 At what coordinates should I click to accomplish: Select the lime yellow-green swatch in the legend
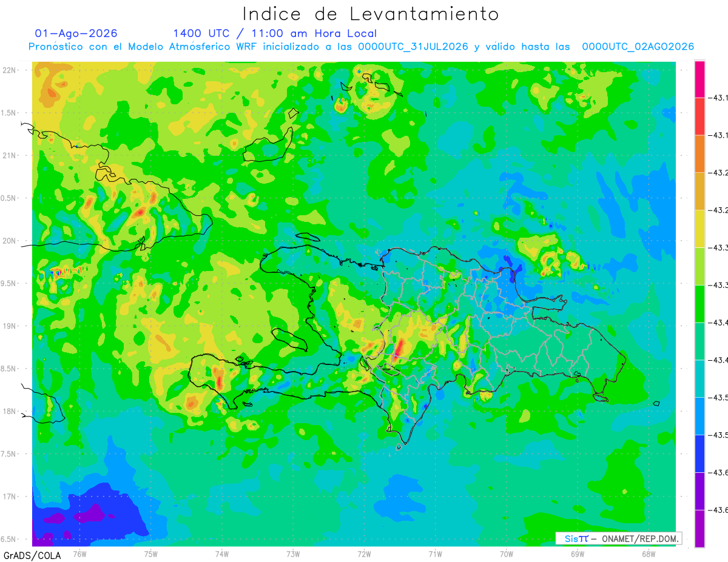point(699,266)
